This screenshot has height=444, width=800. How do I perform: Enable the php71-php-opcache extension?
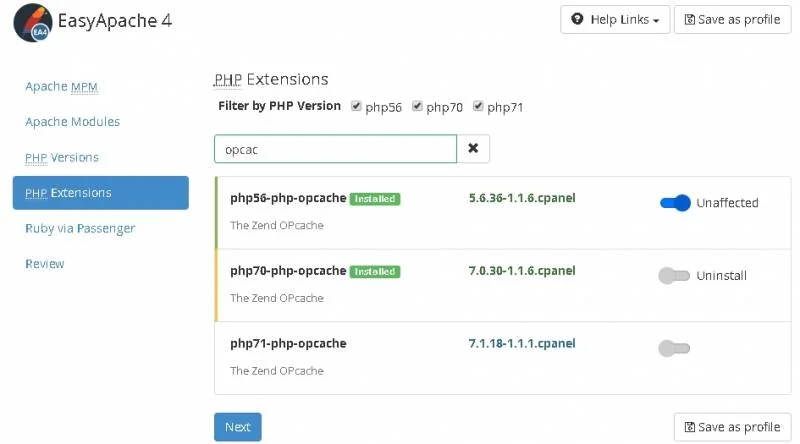click(x=675, y=348)
